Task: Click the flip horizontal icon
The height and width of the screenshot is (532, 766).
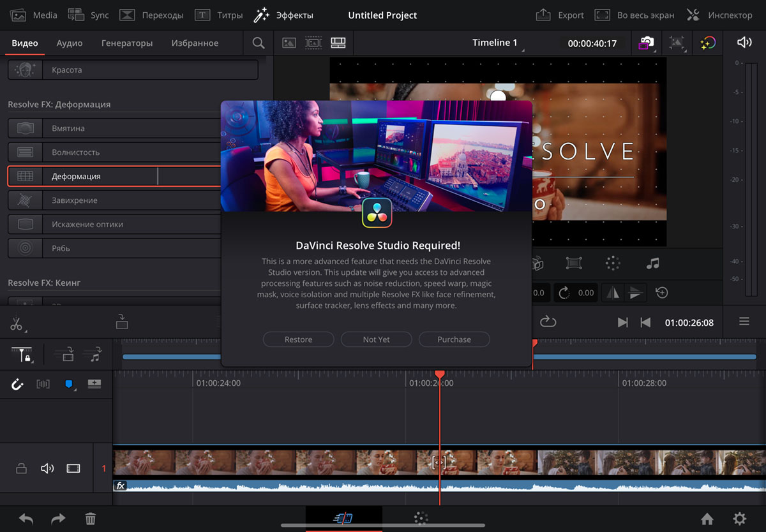Action: tap(613, 293)
